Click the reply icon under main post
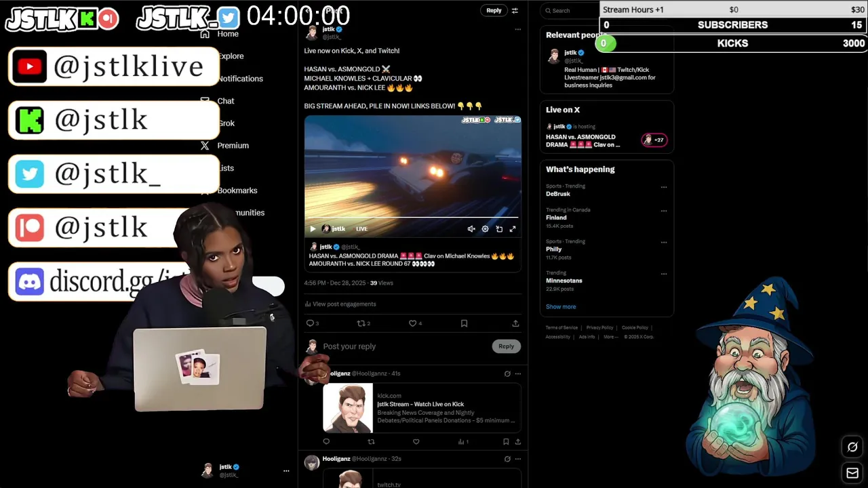Viewport: 868px width, 488px height. click(x=311, y=323)
